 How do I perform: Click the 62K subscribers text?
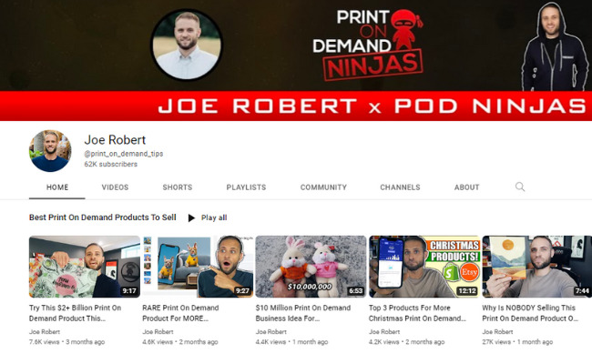110,164
